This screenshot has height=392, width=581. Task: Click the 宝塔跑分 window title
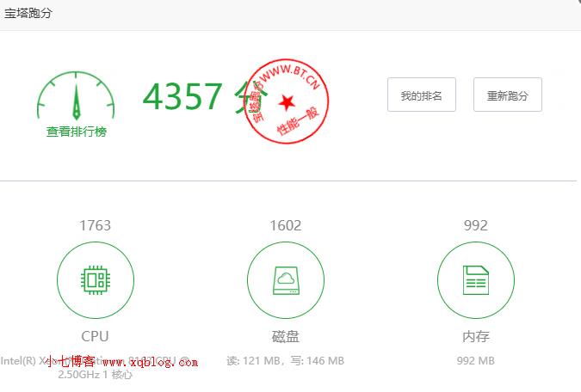pyautogui.click(x=28, y=14)
